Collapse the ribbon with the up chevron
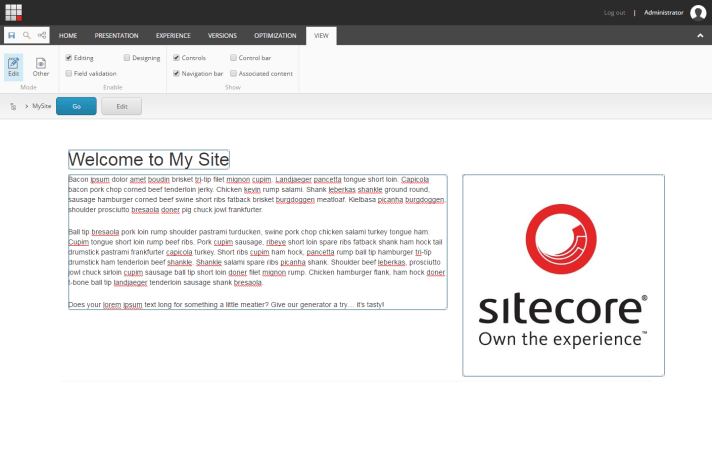Image resolution: width=712 pixels, height=449 pixels. coord(700,36)
